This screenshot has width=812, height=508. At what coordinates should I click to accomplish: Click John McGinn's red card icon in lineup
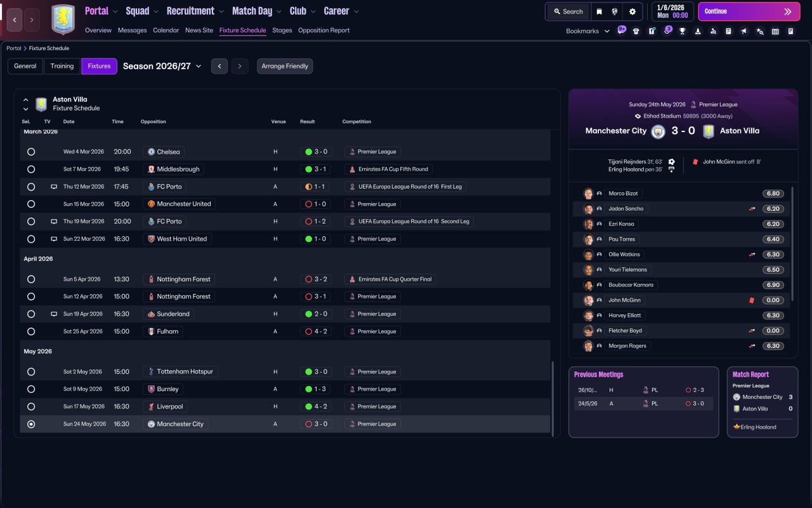click(752, 300)
